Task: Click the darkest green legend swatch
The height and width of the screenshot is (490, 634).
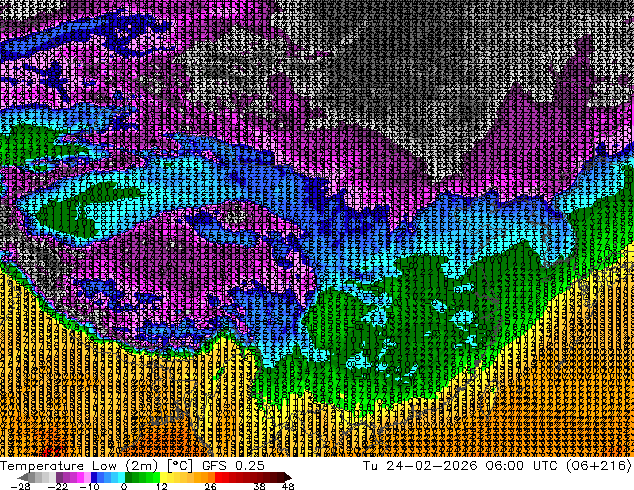Action: [129, 477]
